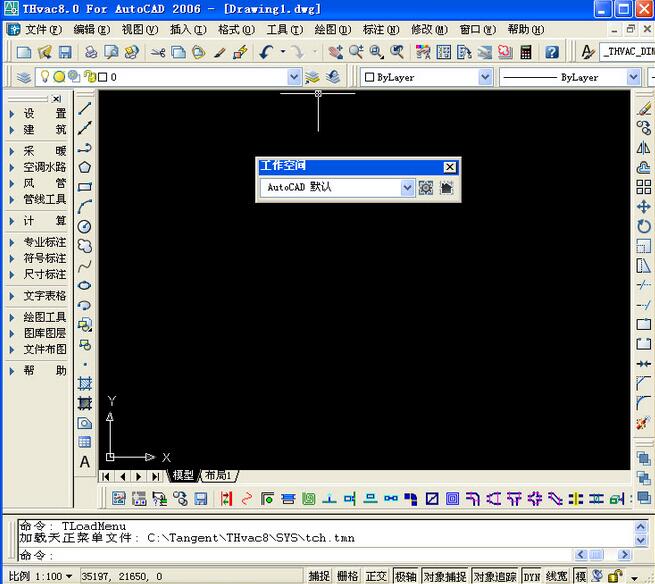This screenshot has height=584, width=655.
Task: Toggle 捕捉 snap mode
Action: [319, 576]
